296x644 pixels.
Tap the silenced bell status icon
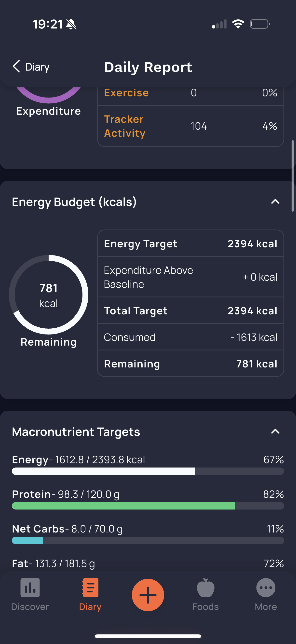(71, 24)
